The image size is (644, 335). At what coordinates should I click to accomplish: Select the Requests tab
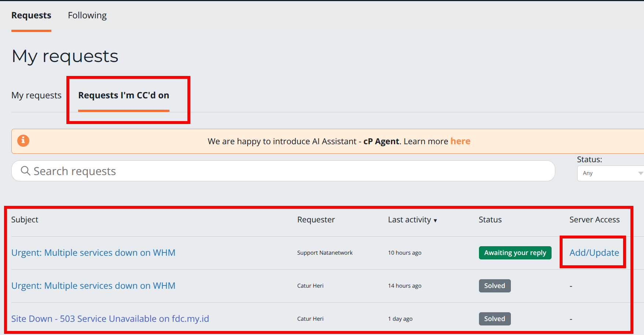[x=31, y=15]
